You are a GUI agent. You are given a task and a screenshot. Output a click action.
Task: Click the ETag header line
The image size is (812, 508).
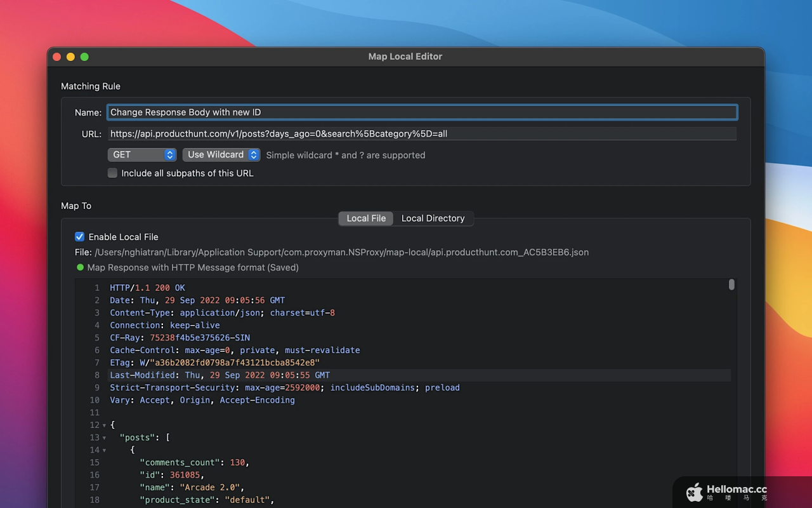point(214,363)
